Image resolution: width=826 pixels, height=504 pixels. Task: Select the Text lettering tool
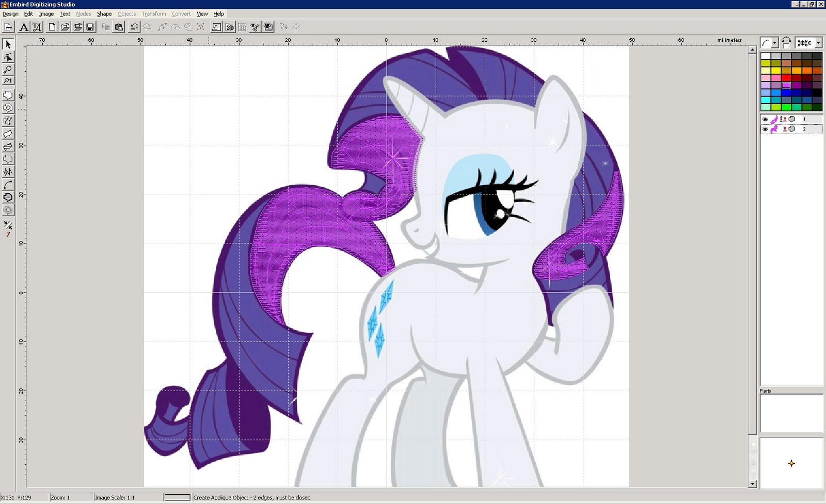[x=23, y=27]
